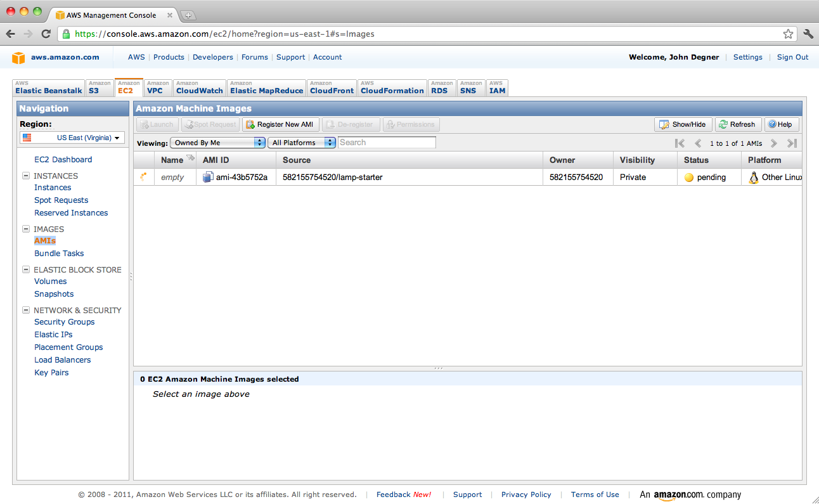Click the browser back arrow
This screenshot has width=819, height=504.
pyautogui.click(x=11, y=34)
